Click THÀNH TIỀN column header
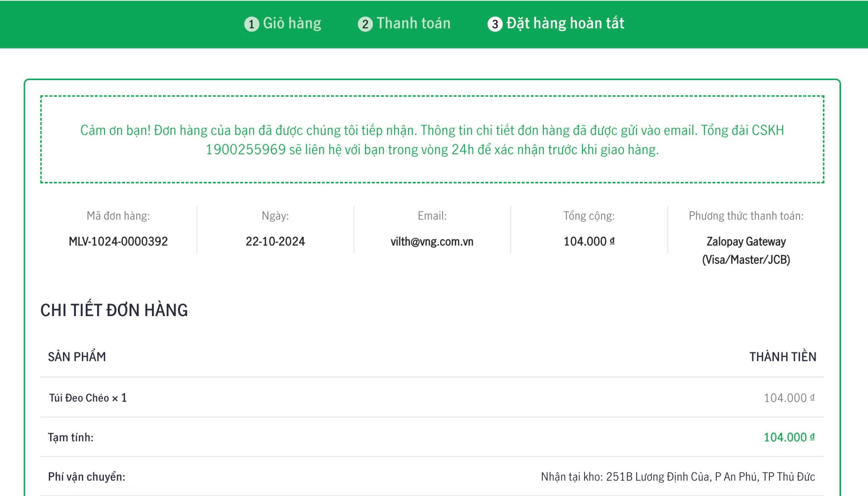This screenshot has height=496, width=868. [782, 357]
